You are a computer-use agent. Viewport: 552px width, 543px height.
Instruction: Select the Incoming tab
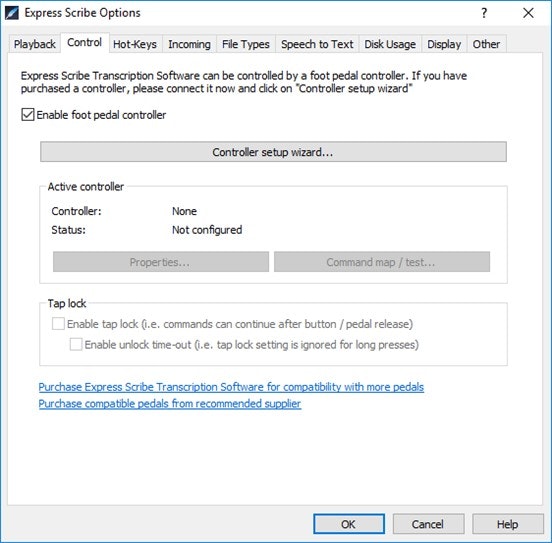[x=189, y=44]
